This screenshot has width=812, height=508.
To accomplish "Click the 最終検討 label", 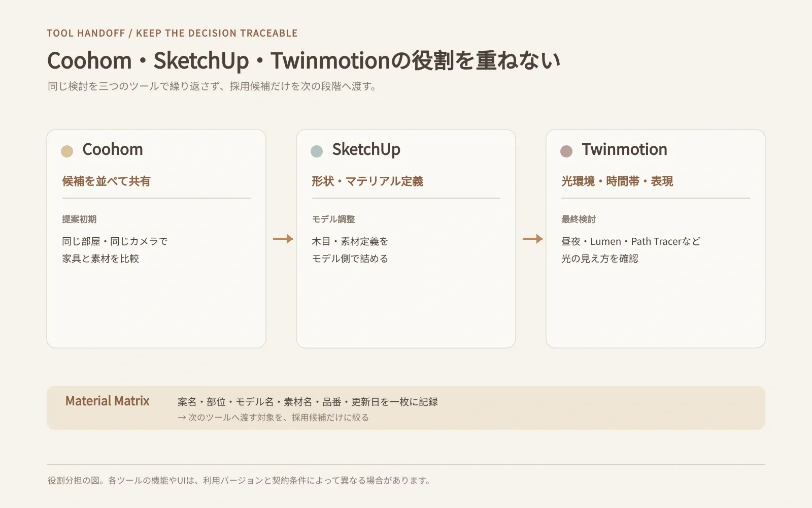I will (x=579, y=219).
